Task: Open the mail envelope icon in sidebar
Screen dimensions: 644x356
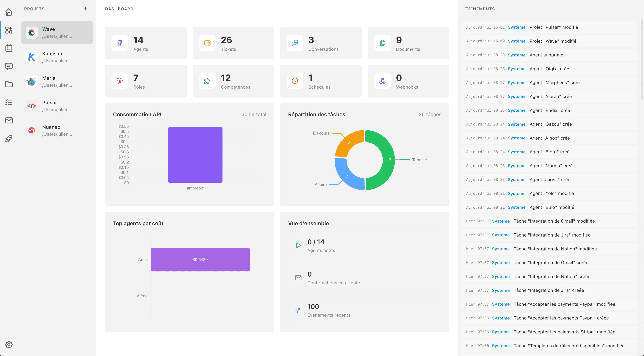Action: click(x=9, y=120)
